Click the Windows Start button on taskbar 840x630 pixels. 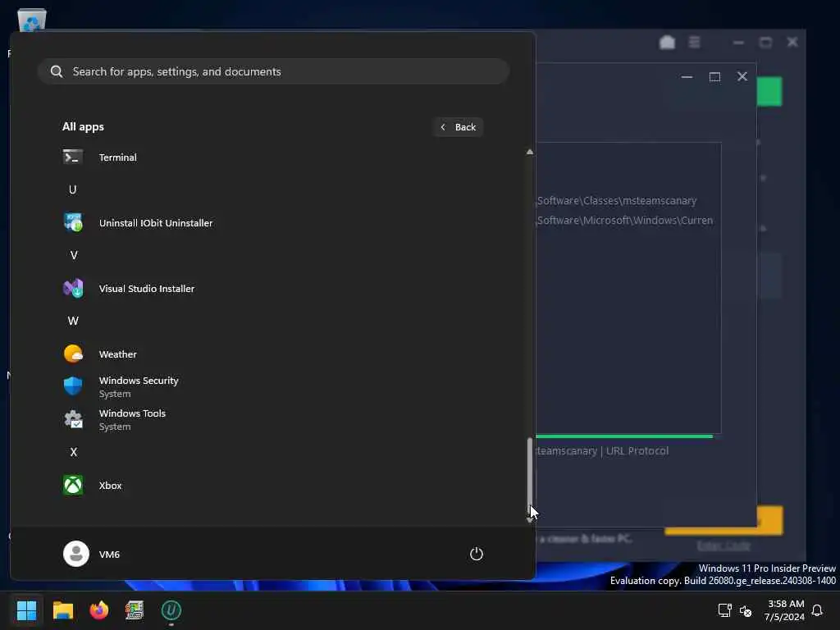[x=26, y=610]
